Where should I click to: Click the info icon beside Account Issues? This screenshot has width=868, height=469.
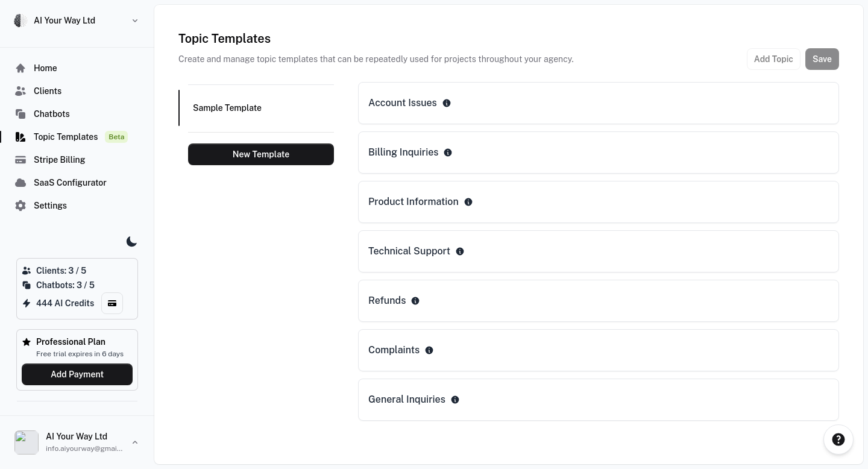pyautogui.click(x=447, y=103)
